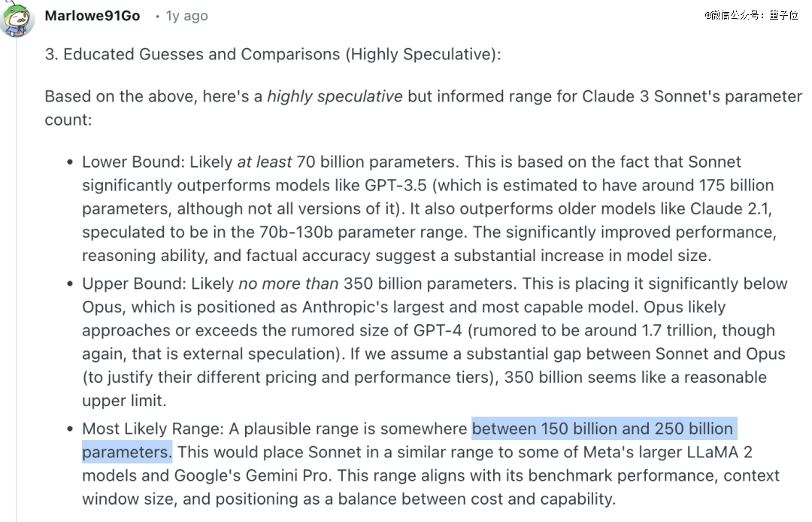Click the highlighted word "parameters."

click(127, 452)
